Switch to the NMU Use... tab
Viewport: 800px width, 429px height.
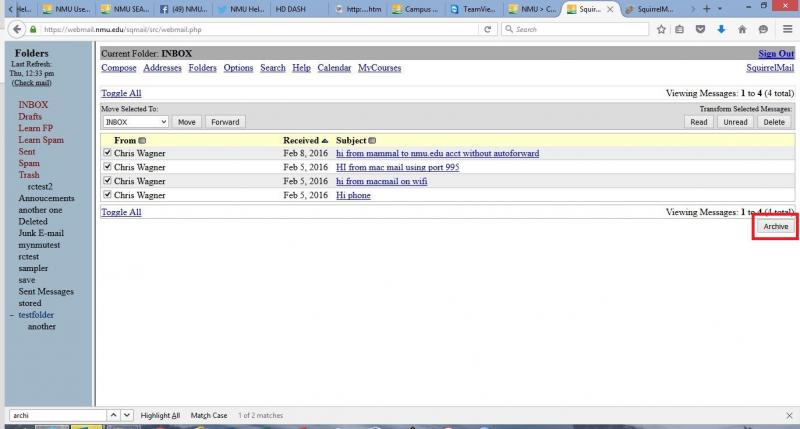[67, 9]
